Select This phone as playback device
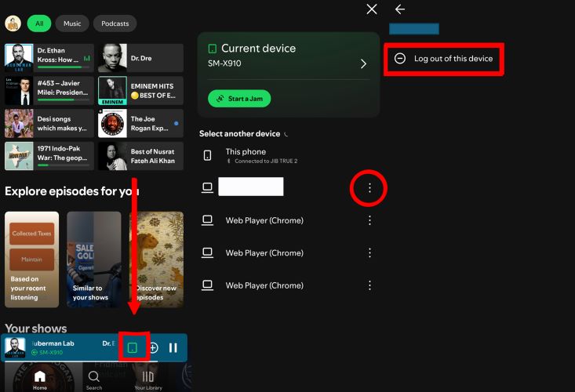Viewport: 575px width, 392px height. 289,155
